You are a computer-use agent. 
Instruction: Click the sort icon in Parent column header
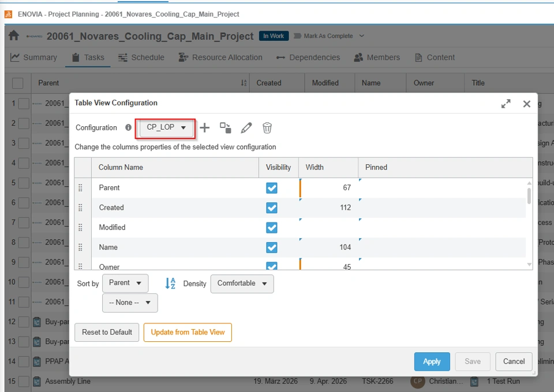click(244, 83)
